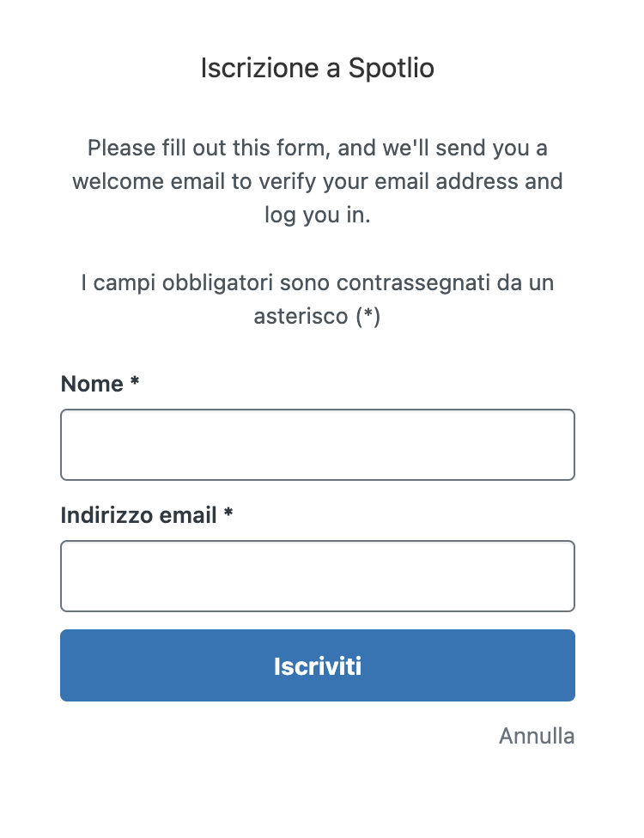The image size is (644, 838).
Task: Cancel the signup via Annulla
Action: click(x=537, y=736)
